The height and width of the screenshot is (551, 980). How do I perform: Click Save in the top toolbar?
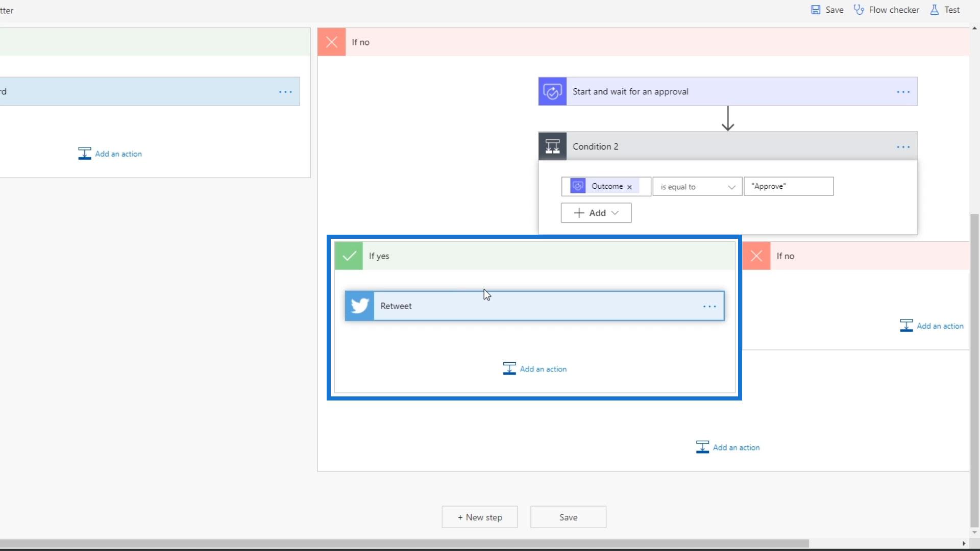827,10
